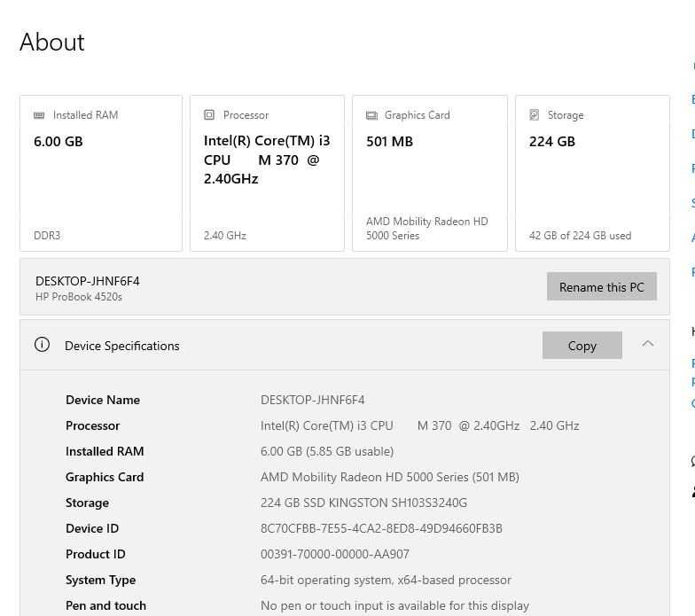
Task: Click the Device Name value DESKTOP-JHNF6F4
Action: [x=312, y=400]
